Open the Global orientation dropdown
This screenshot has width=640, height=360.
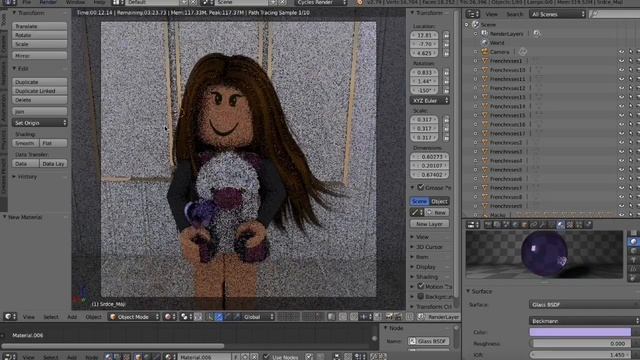pos(258,317)
